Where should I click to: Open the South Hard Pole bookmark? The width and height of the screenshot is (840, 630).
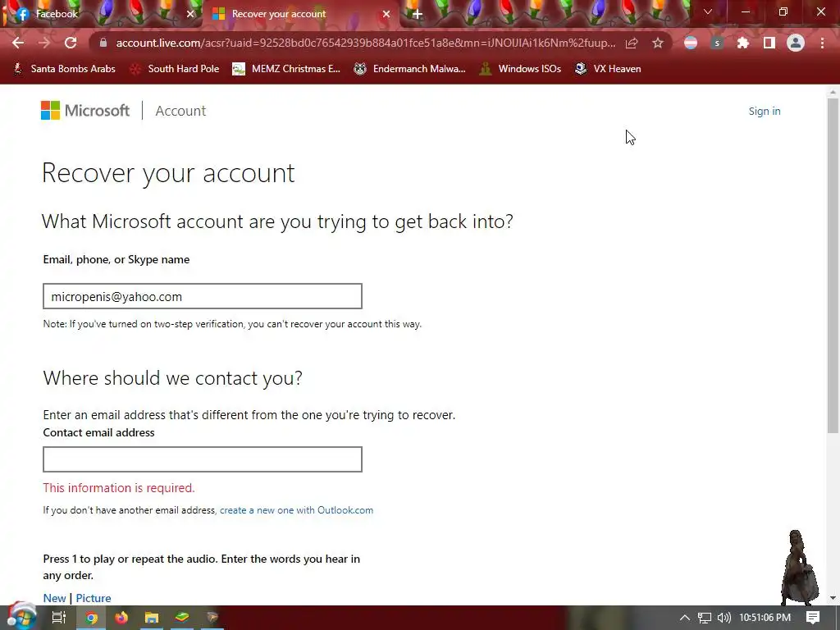(175, 69)
